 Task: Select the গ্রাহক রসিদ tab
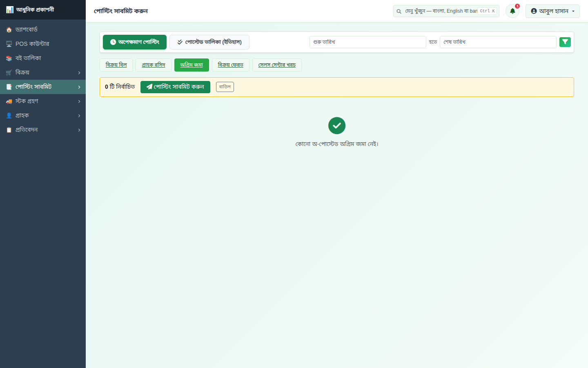[154, 65]
